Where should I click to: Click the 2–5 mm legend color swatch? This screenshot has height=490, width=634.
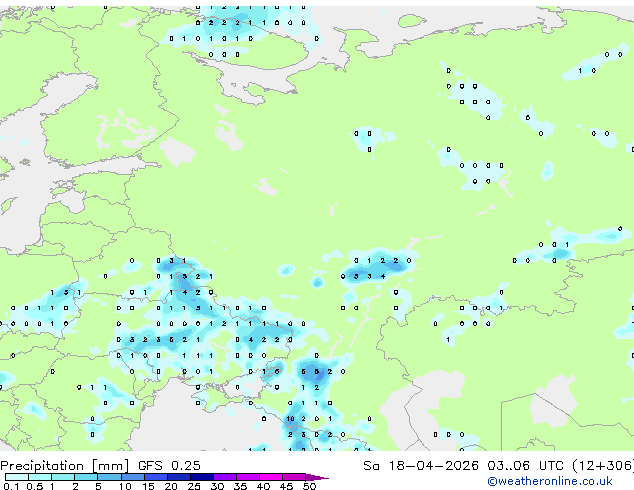[86, 477]
